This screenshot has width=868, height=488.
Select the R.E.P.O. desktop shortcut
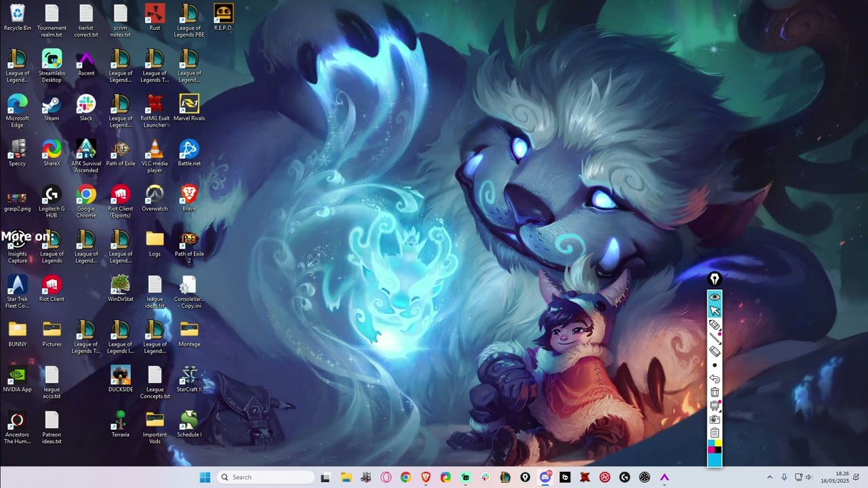pos(223,18)
